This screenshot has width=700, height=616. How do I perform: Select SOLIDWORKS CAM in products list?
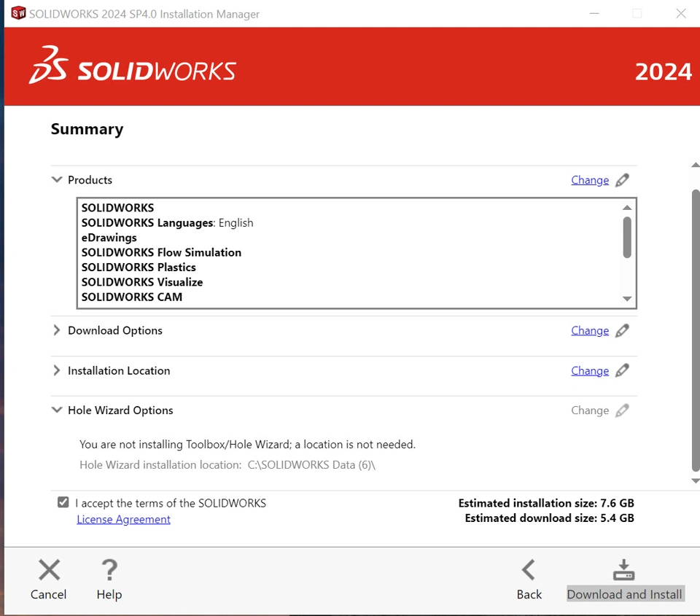tap(132, 297)
